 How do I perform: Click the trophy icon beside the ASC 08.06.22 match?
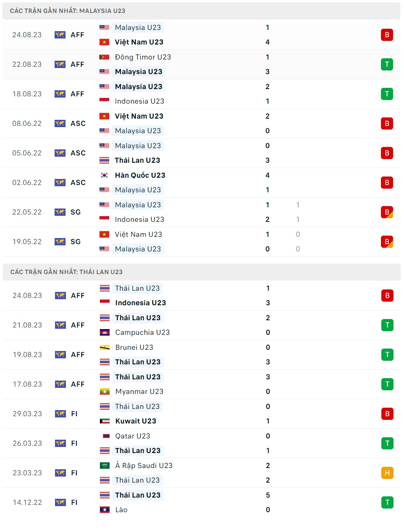[61, 123]
